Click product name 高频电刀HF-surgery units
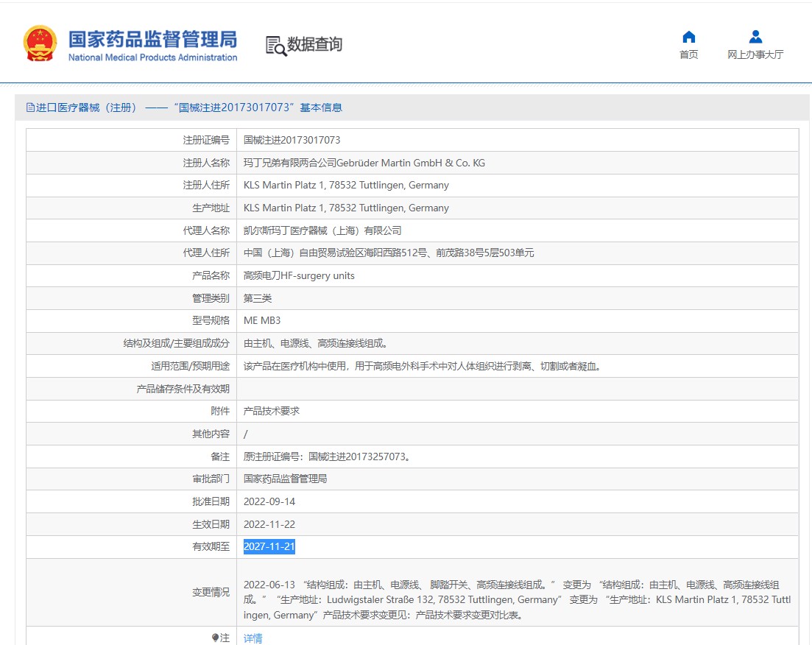The width and height of the screenshot is (812, 645). [299, 275]
